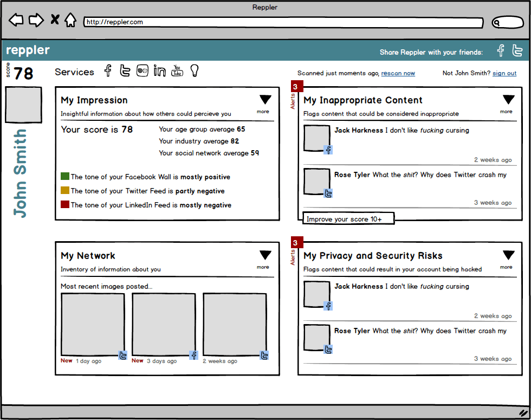Click Jack Harkness name in Inappropriate Content
This screenshot has height=420, width=531.
click(359, 131)
